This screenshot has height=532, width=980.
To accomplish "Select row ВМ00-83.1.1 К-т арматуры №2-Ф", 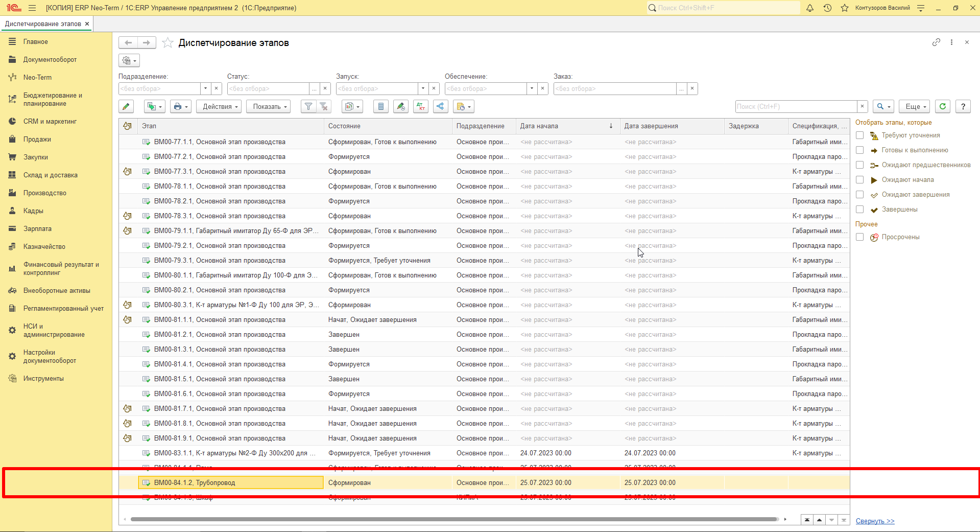I will (x=484, y=453).
